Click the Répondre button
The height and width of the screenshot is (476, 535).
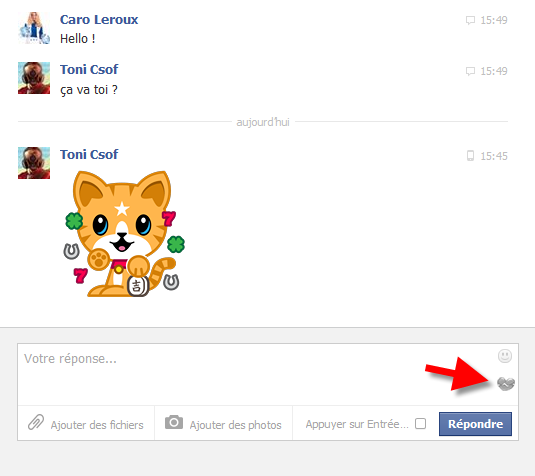click(x=475, y=424)
